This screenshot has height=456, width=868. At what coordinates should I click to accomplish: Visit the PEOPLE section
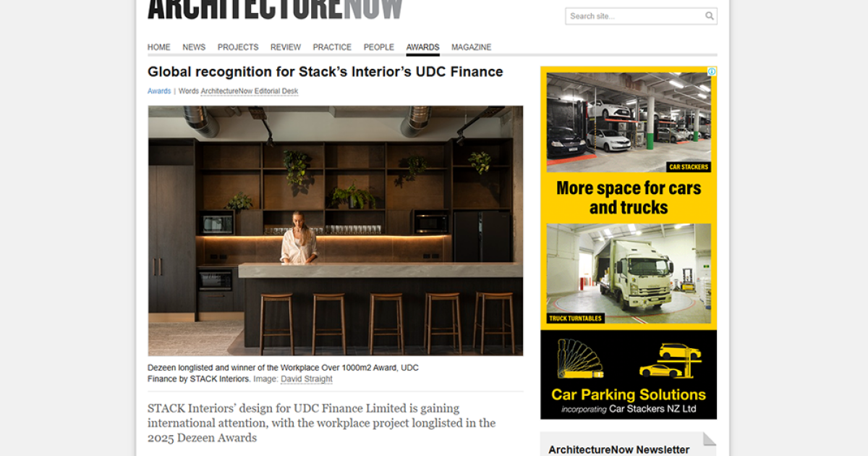click(378, 46)
